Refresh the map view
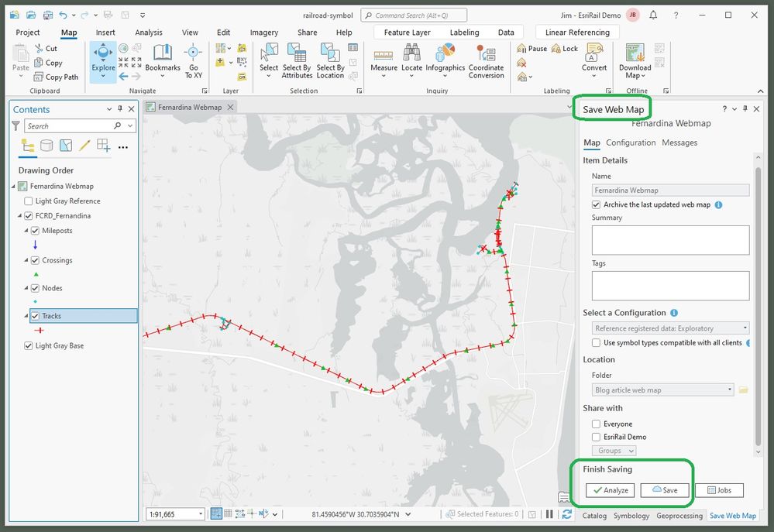Screen dimensions: 774x532 click(x=566, y=514)
